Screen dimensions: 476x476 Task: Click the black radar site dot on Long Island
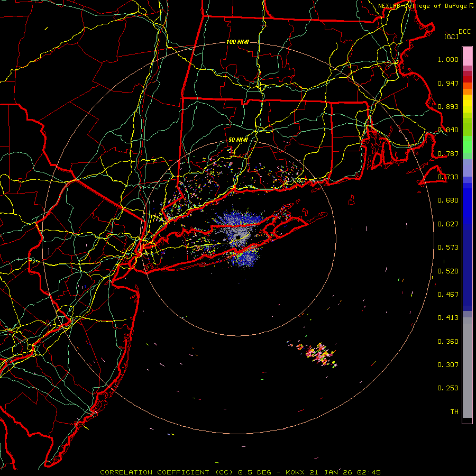pos(239,237)
